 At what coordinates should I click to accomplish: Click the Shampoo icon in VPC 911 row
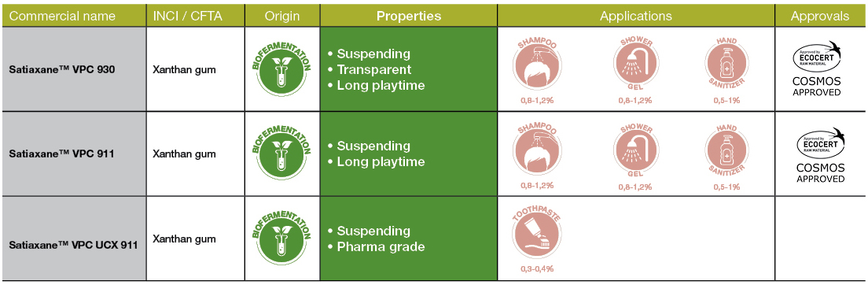[536, 151]
